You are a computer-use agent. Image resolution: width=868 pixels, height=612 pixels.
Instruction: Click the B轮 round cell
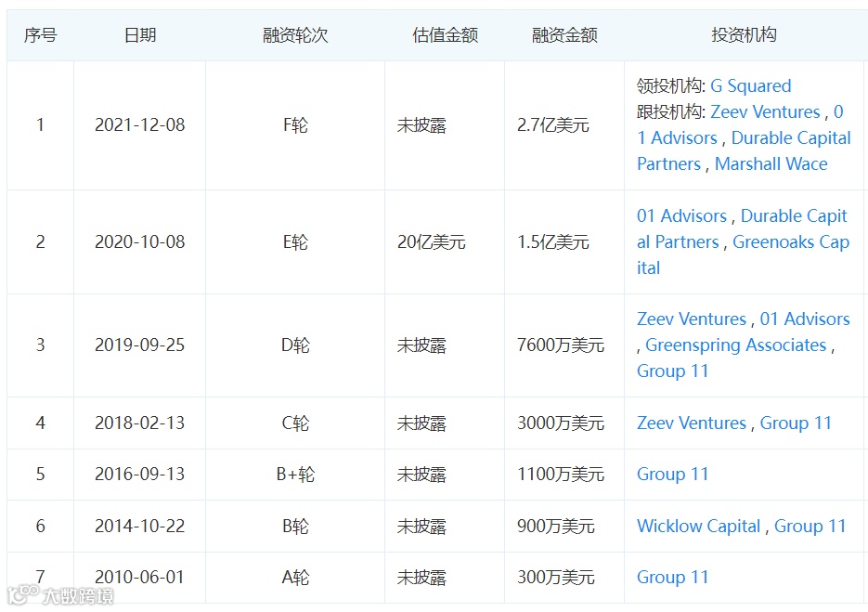tap(295, 527)
